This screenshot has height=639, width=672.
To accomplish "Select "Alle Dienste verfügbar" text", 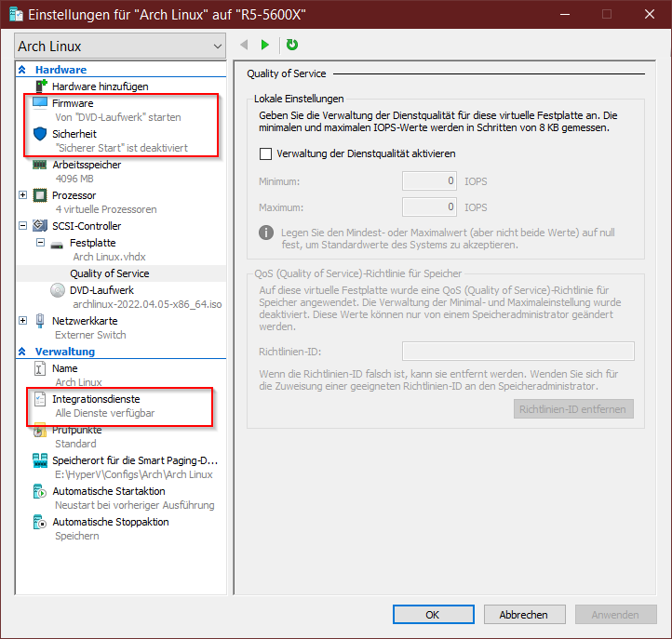I will (105, 413).
